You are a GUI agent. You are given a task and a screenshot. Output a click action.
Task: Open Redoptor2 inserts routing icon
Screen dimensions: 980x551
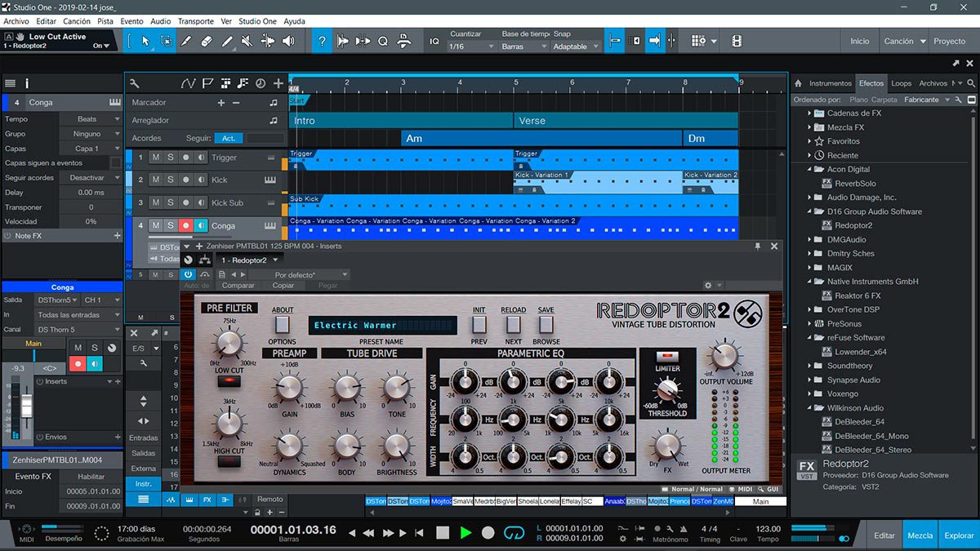(205, 260)
